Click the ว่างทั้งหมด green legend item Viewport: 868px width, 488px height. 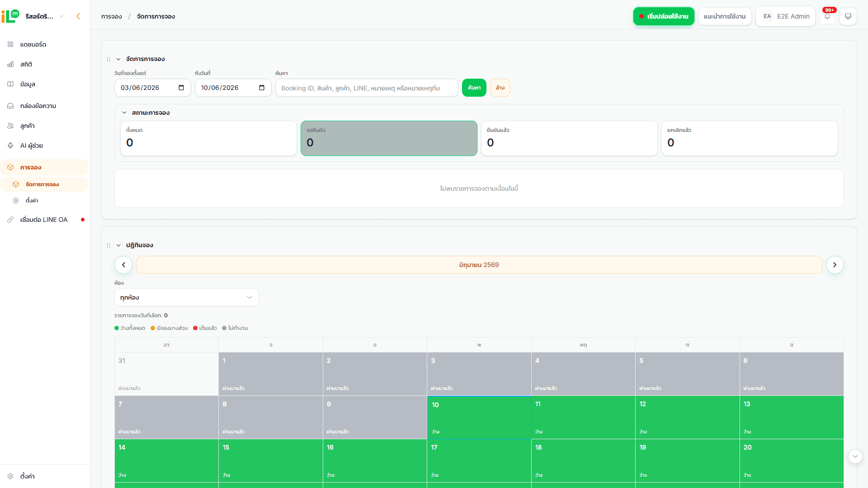[x=130, y=328]
